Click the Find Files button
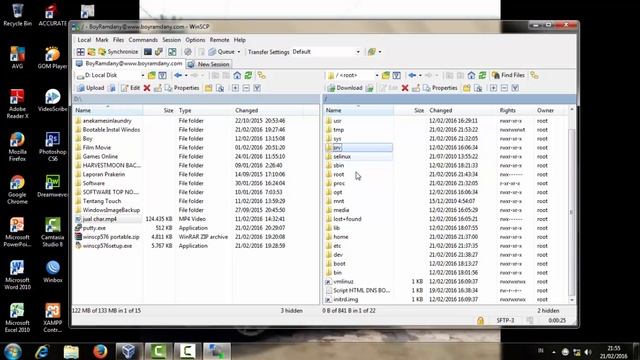 (508, 75)
